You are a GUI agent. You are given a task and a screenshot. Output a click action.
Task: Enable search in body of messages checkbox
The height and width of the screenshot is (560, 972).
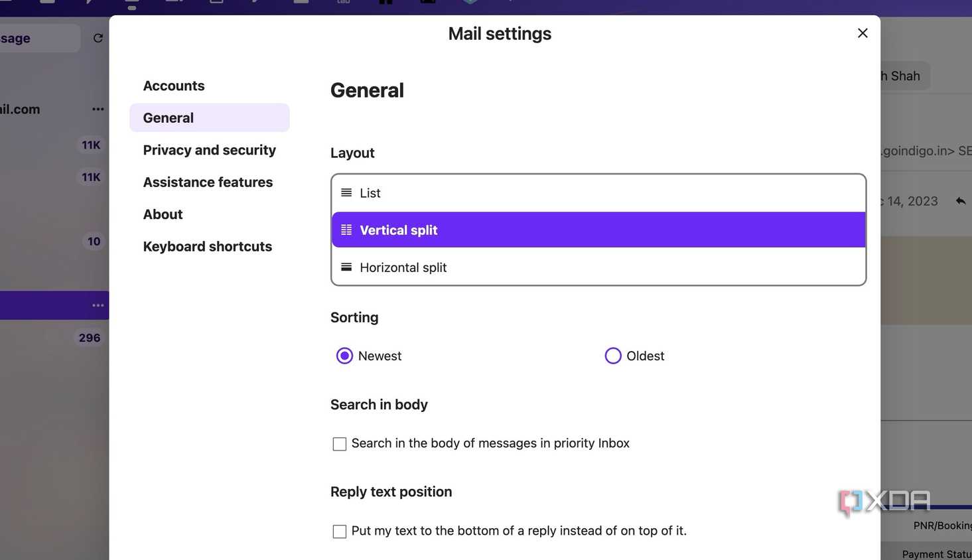(340, 444)
